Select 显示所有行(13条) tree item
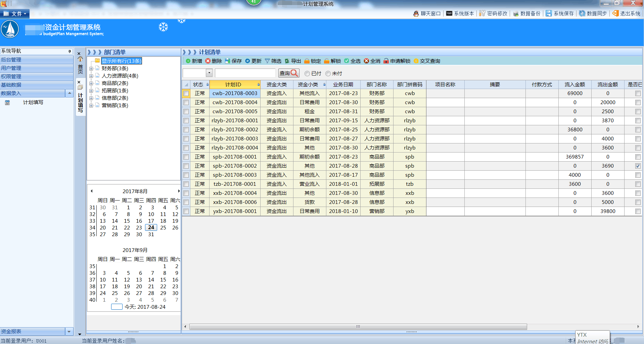This screenshot has width=644, height=344. [x=122, y=61]
